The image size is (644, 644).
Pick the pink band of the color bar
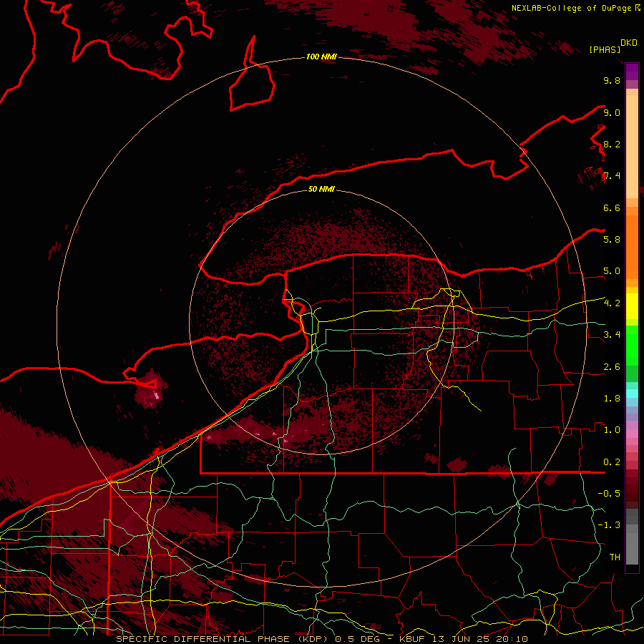coord(632,434)
